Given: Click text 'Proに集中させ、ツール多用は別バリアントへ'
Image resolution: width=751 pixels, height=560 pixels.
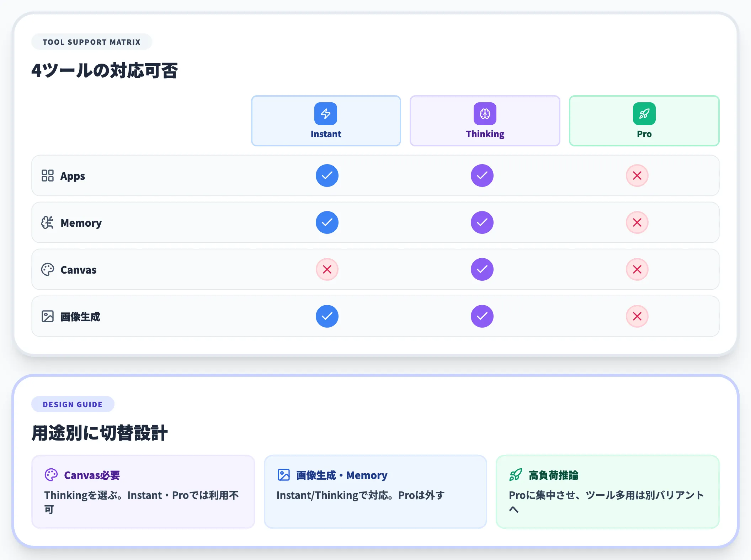Looking at the screenshot, I should click(x=606, y=502).
